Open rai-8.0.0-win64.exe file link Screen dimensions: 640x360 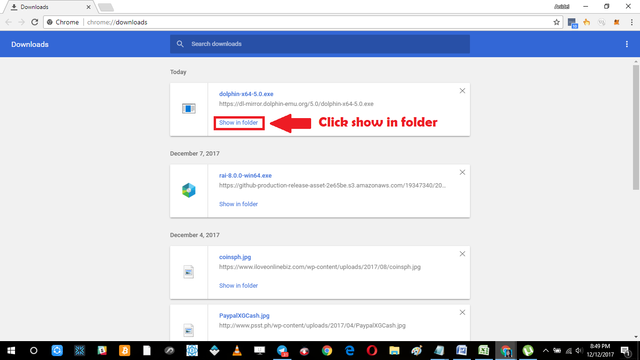coord(245,176)
